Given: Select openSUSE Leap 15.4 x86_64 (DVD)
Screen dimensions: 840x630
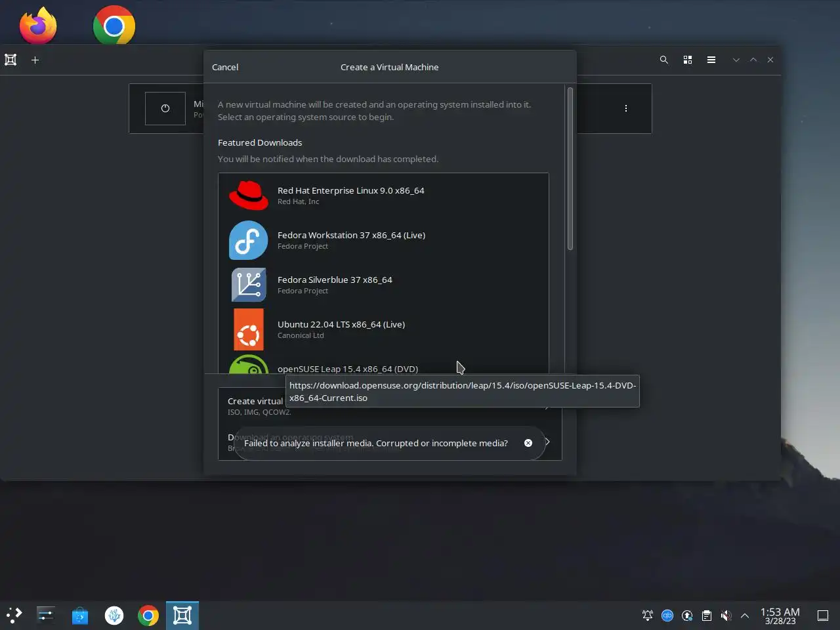Looking at the screenshot, I should pyautogui.click(x=383, y=364).
